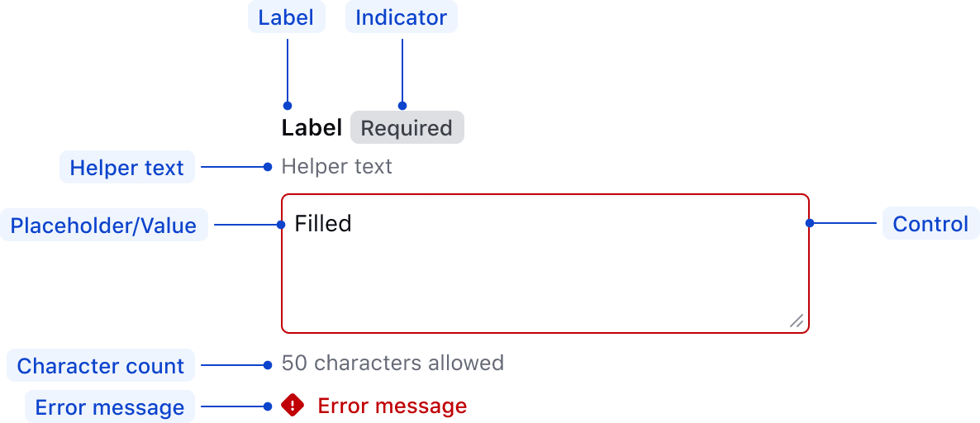Click the 50 characters allowed text
The image size is (980, 423).
[x=392, y=363]
